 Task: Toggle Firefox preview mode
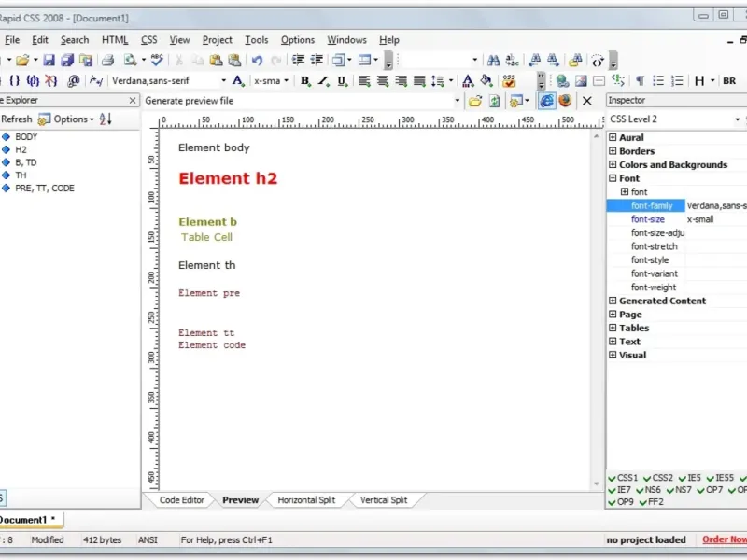(566, 101)
